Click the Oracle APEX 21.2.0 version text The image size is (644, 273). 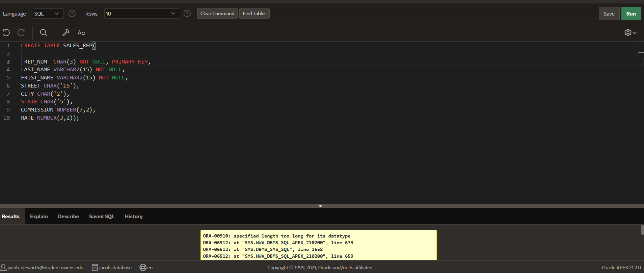(621, 268)
